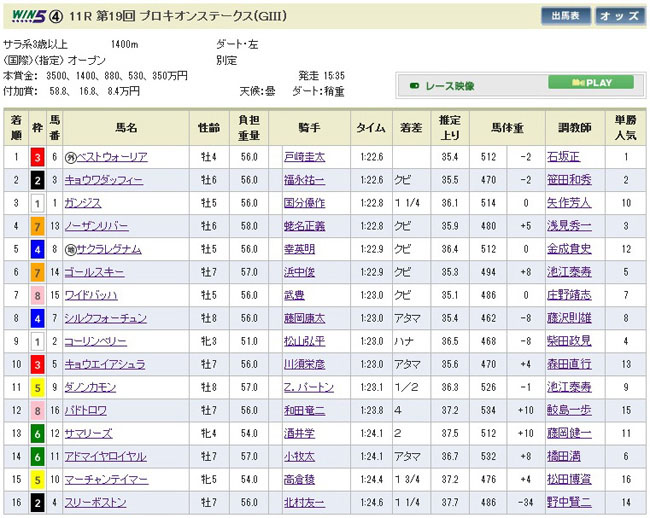Click the orange frame 7 badge for ノーザンリバー
This screenshot has width=650, height=518.
35,226
